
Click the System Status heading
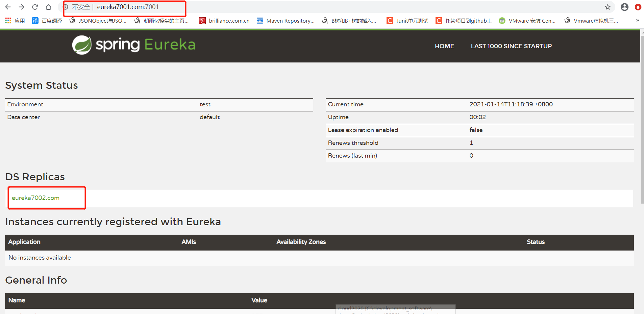[x=42, y=85]
